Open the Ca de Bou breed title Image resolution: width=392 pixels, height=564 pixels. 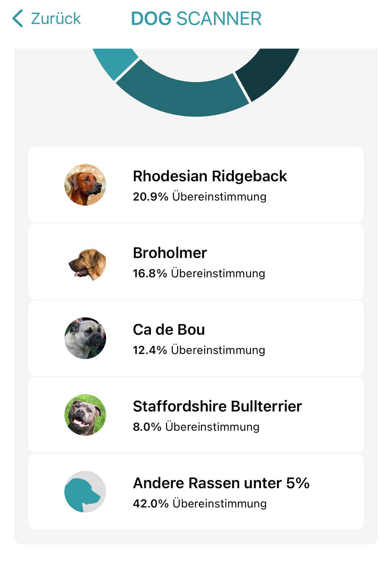click(169, 330)
